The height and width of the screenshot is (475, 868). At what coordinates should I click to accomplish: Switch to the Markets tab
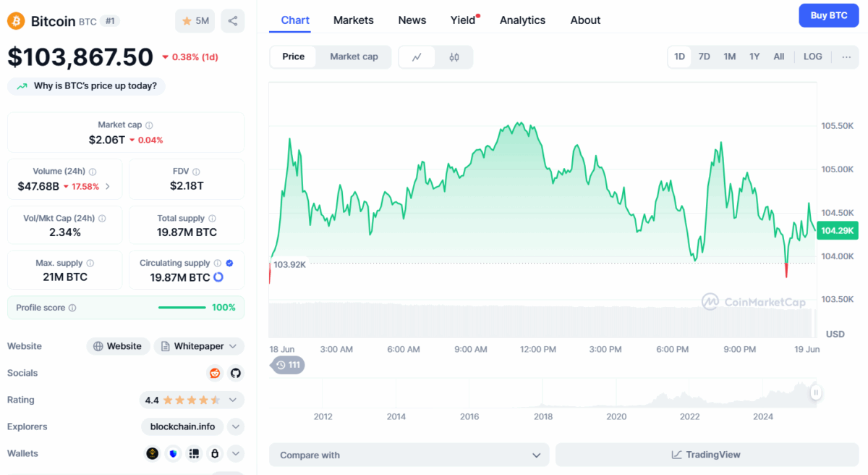click(354, 20)
